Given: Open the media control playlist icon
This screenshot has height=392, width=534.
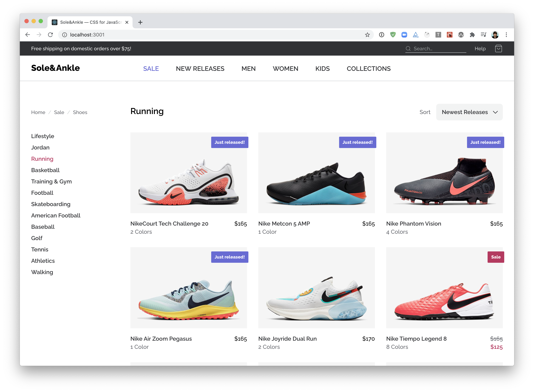Looking at the screenshot, I should (x=484, y=35).
